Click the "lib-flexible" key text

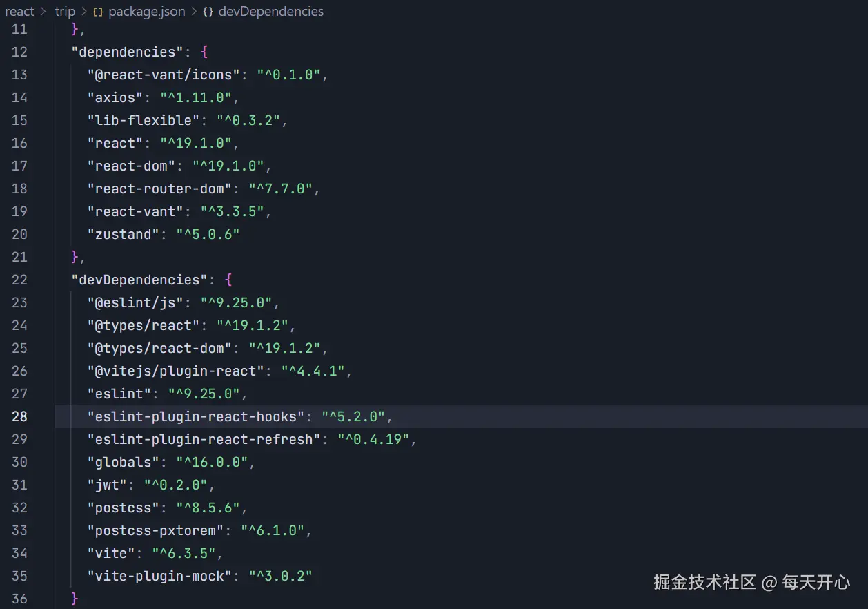144,120
